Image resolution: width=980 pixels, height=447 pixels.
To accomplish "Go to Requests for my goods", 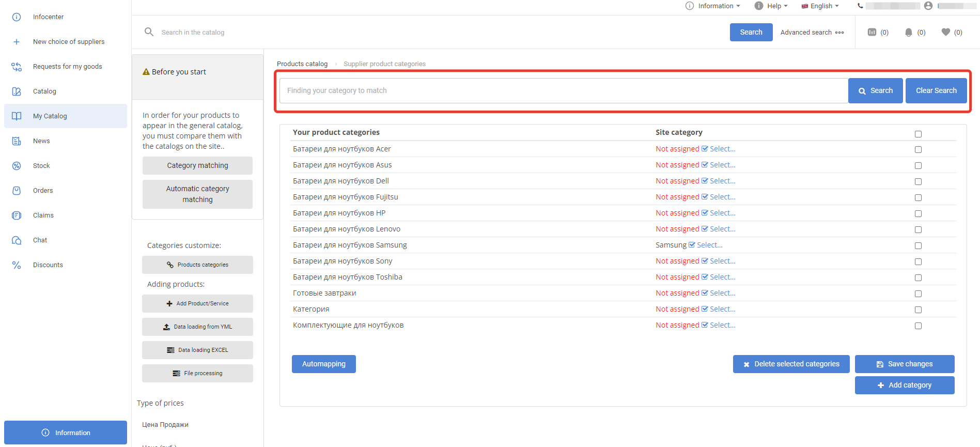I will pos(67,67).
